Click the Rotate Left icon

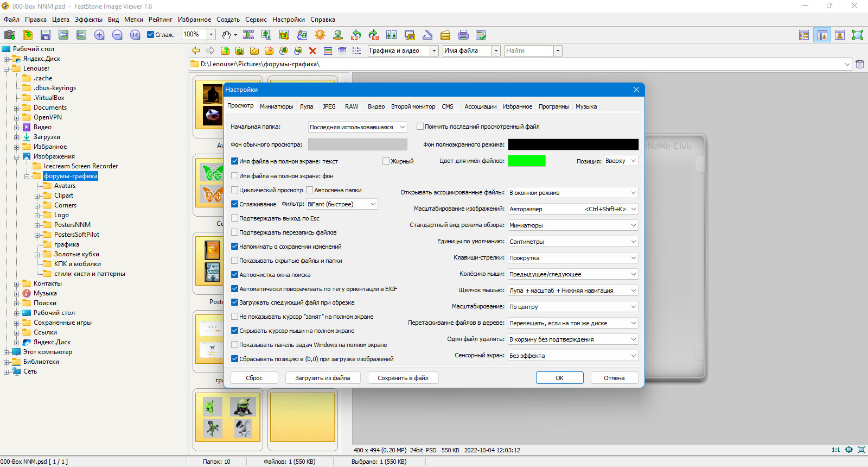pos(356,35)
